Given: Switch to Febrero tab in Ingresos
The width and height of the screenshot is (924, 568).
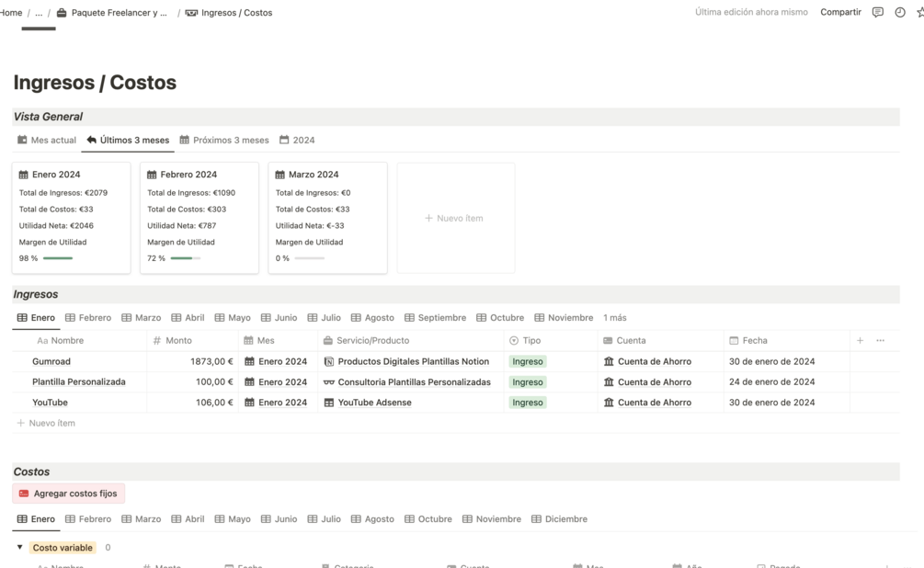Looking at the screenshot, I should pyautogui.click(x=88, y=318).
